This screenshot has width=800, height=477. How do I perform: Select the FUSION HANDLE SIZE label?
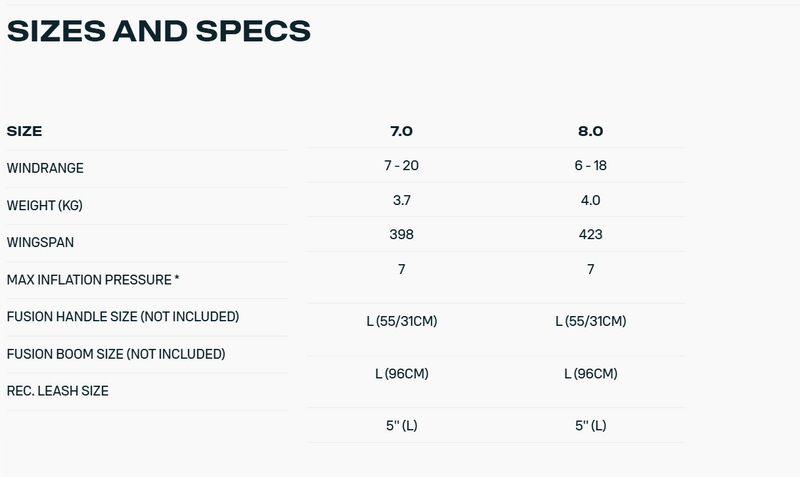(x=123, y=316)
